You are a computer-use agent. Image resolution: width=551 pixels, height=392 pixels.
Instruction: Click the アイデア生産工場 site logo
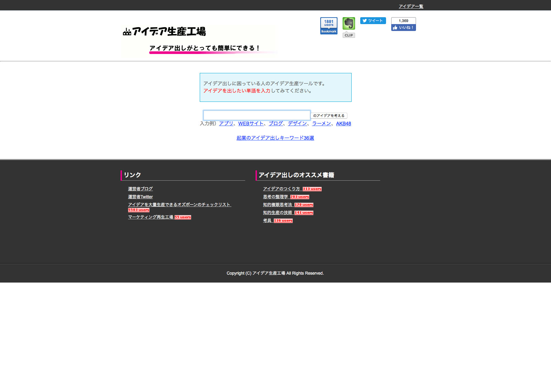click(x=165, y=32)
